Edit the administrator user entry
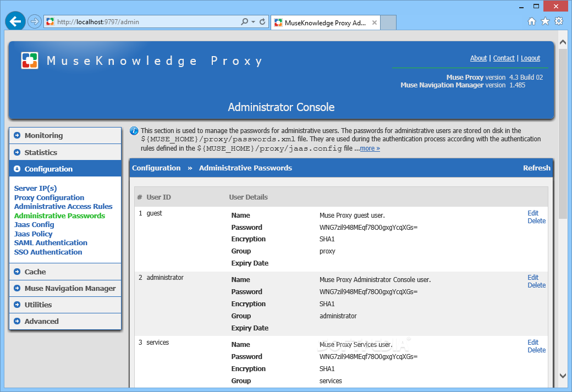Screen dimensions: 572x392 (x=533, y=278)
